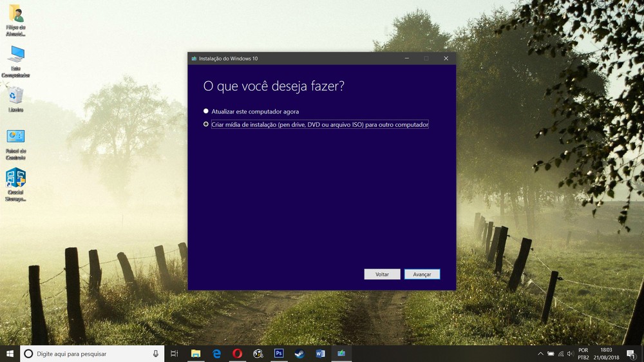Click the POR PTB2 language indicator

click(583, 354)
